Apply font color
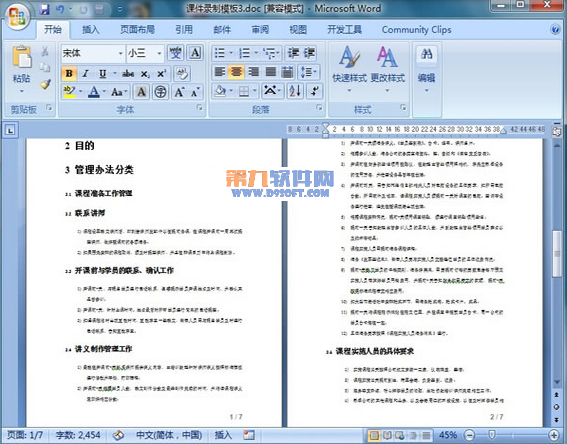This screenshot has height=444, width=567. click(x=94, y=92)
